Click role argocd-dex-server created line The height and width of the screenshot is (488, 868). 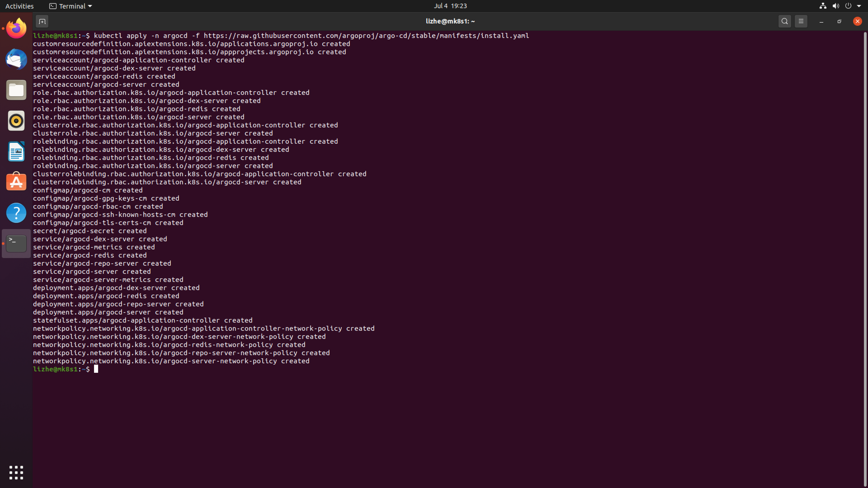[x=146, y=101]
